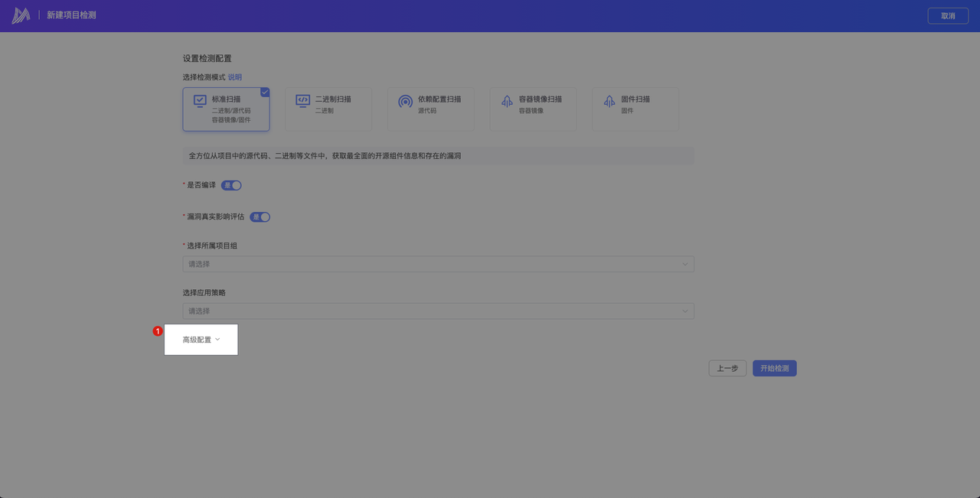This screenshot has height=498, width=980.
Task: Click the 容器镜像扫描 icon
Action: click(x=507, y=101)
